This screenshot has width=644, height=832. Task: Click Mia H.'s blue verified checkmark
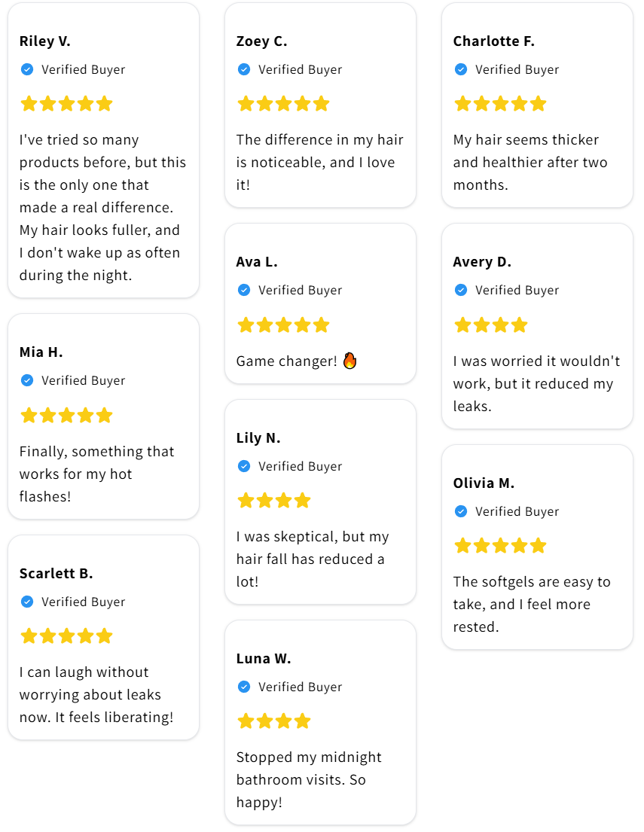pyautogui.click(x=27, y=381)
